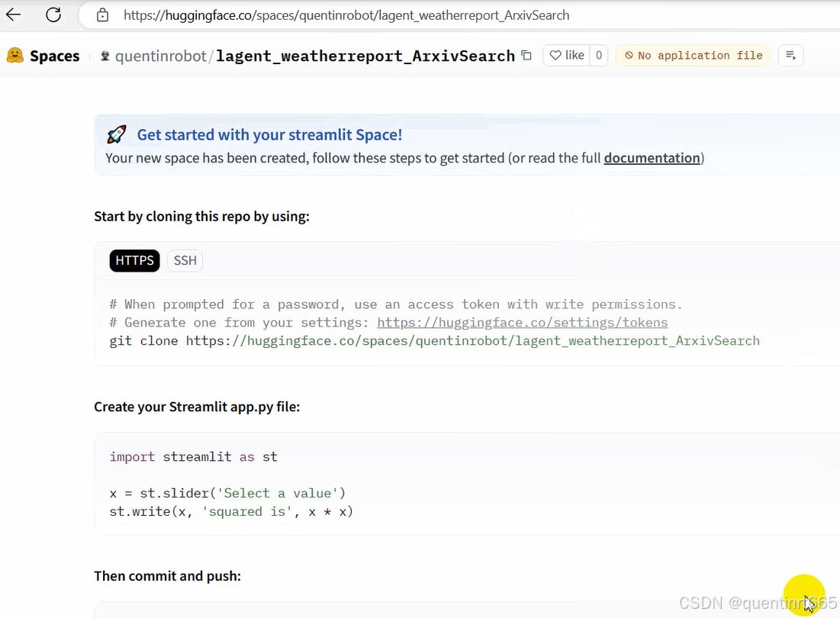Click the 'Start by cloning this repo by using:' heading

coord(201,217)
